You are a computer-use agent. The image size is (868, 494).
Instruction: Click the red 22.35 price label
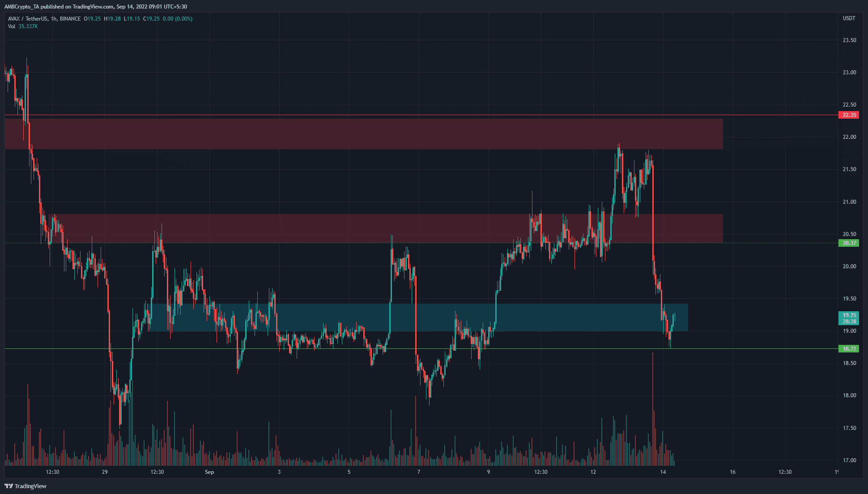(x=849, y=115)
